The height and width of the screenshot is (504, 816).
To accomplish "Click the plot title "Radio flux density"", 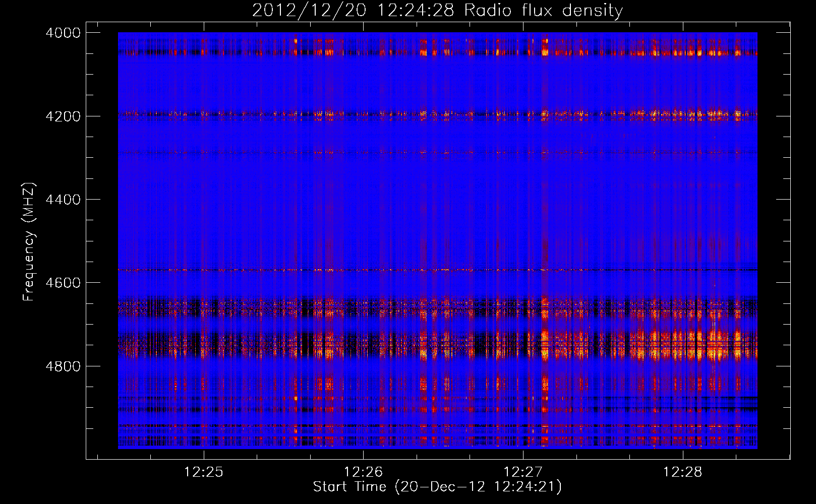I will click(544, 11).
